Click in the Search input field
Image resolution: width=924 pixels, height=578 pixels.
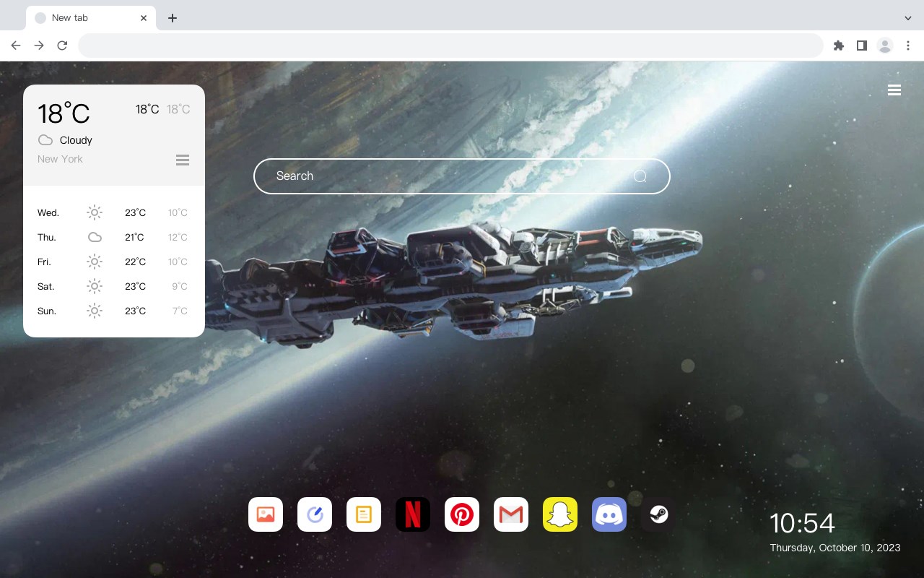pos(462,176)
